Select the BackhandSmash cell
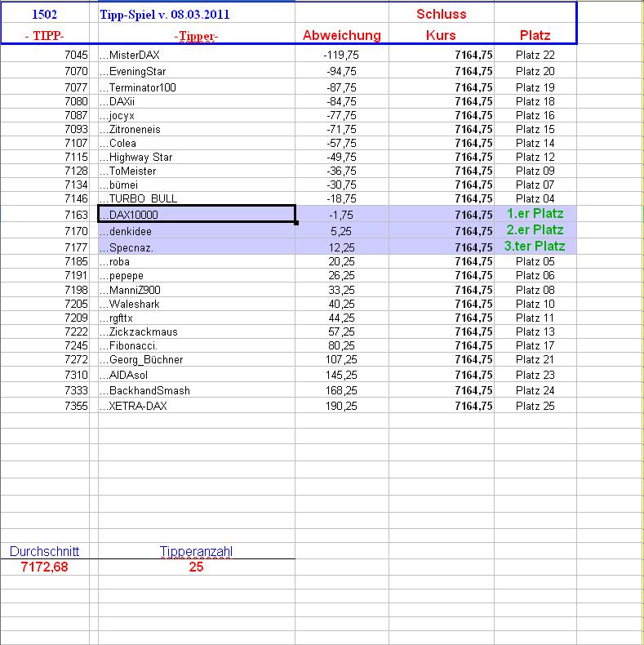The image size is (644, 645). pyautogui.click(x=197, y=390)
